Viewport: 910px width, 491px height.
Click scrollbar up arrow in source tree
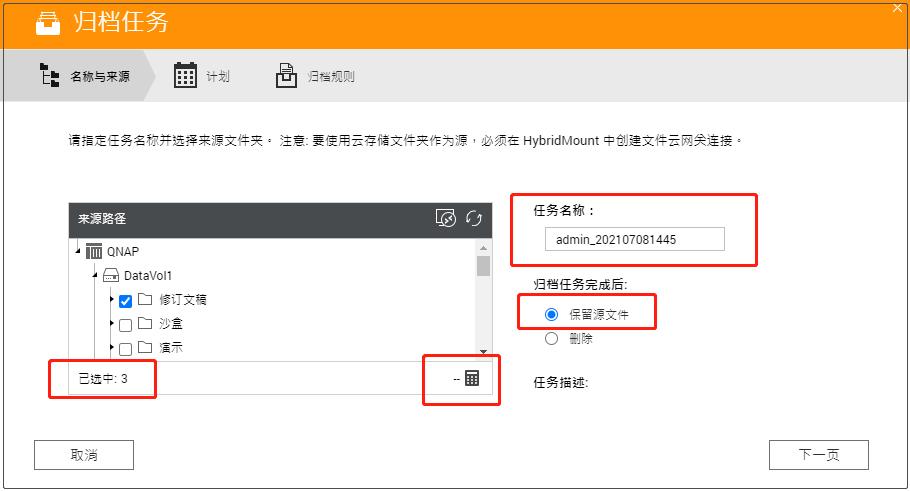coord(483,248)
